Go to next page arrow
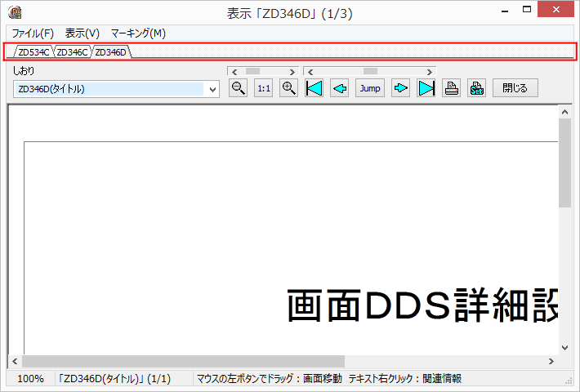 pyautogui.click(x=400, y=88)
